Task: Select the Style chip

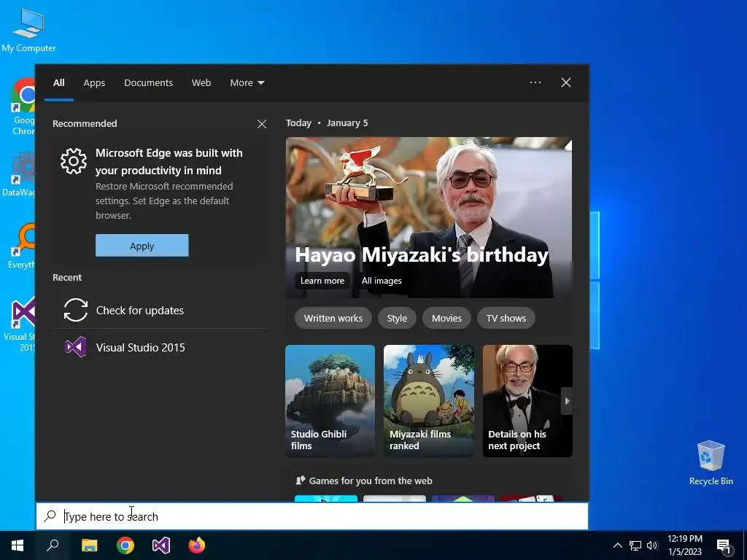Action: 397,318
